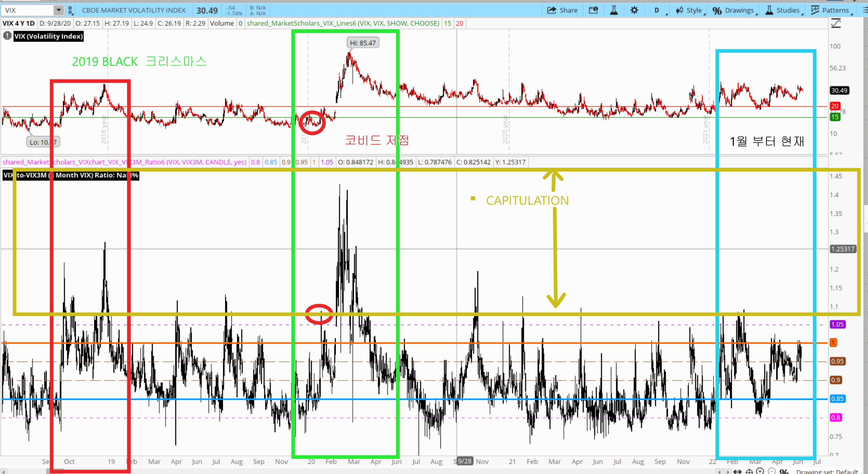The height and width of the screenshot is (474, 868).
Task: Open the Patterns menu
Action: click(831, 10)
